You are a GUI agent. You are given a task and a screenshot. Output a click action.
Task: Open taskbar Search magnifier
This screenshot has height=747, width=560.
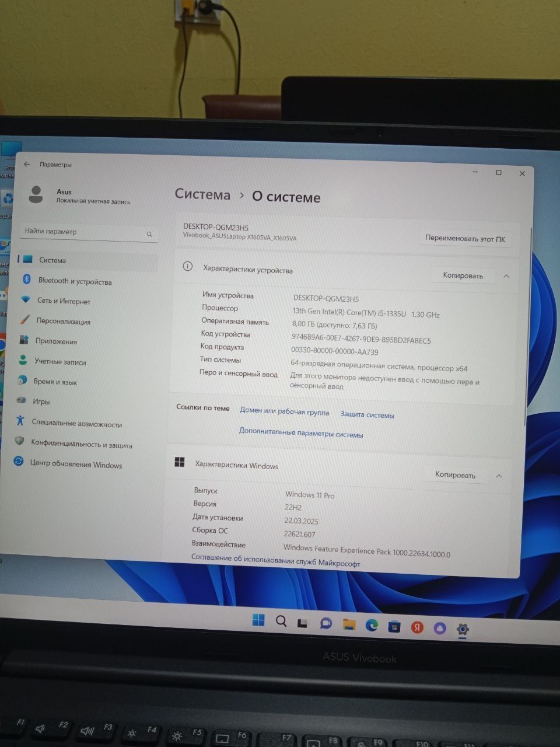(x=281, y=621)
